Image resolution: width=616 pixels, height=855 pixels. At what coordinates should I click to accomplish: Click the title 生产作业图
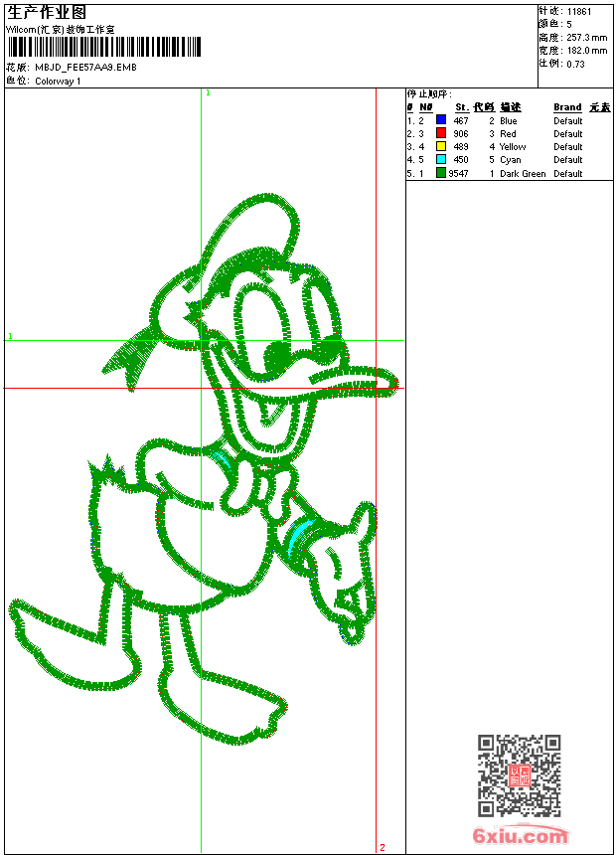coord(47,13)
